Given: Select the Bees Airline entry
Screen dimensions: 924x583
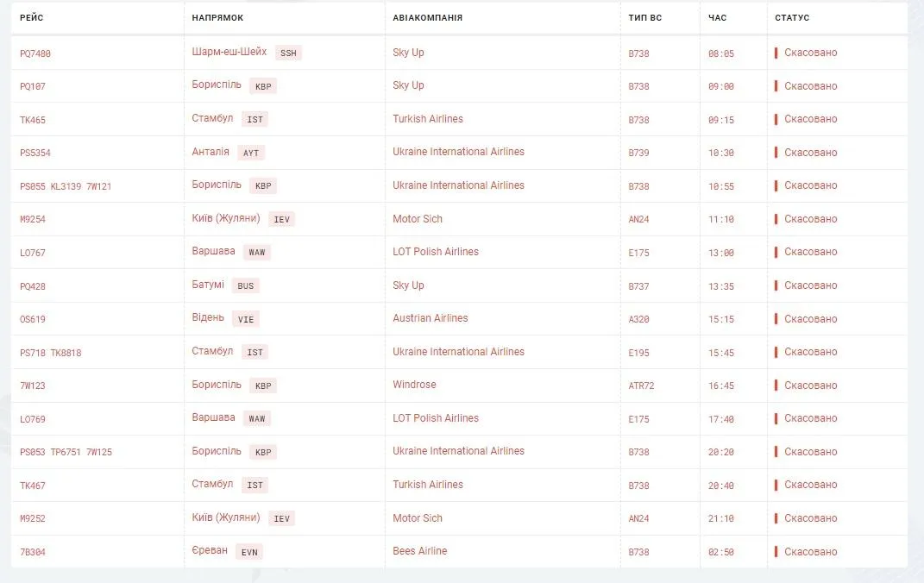Looking at the screenshot, I should pyautogui.click(x=419, y=551).
